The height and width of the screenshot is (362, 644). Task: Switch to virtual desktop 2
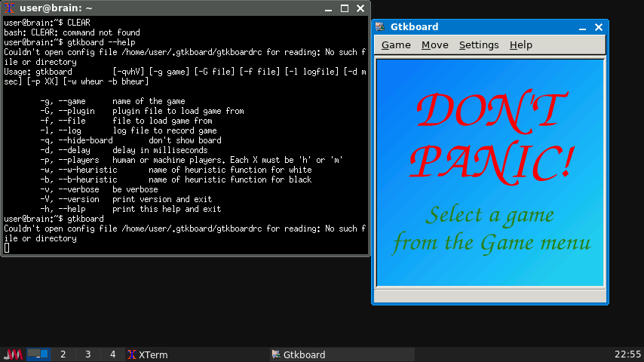(63, 354)
